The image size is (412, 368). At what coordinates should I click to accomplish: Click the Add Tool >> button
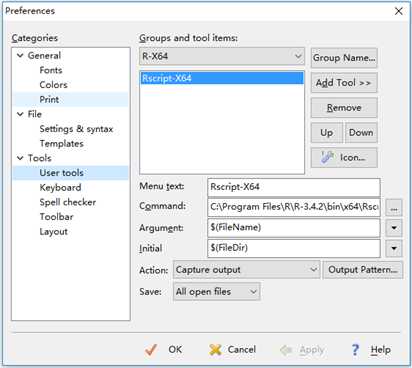pos(344,83)
